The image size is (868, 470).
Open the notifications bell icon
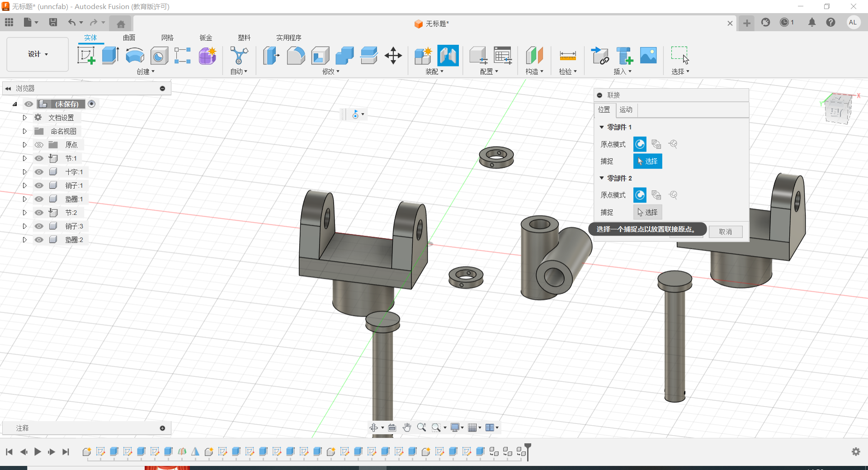tap(812, 23)
